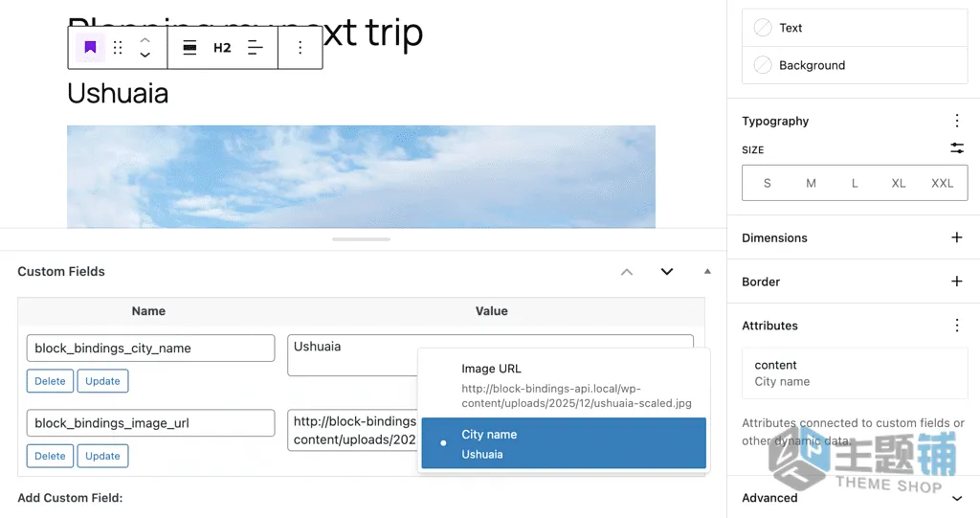Change heading level via the H2 button
The image size is (980, 518).
[x=222, y=48]
